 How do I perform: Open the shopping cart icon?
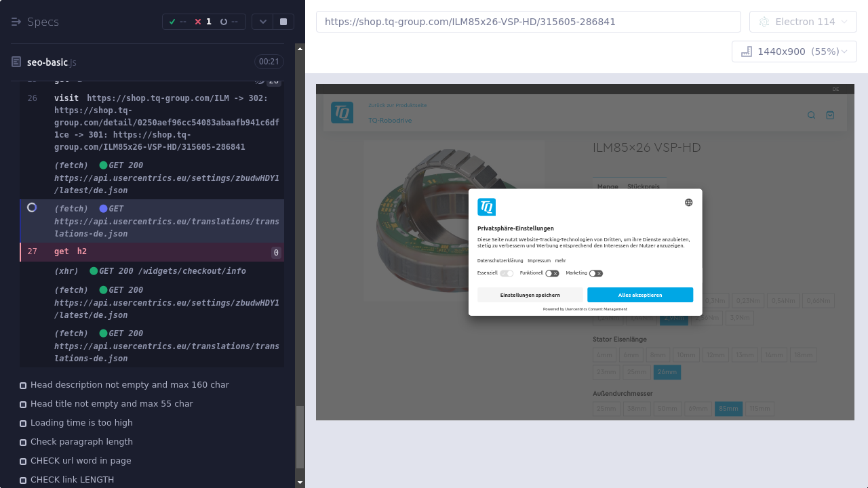830,115
